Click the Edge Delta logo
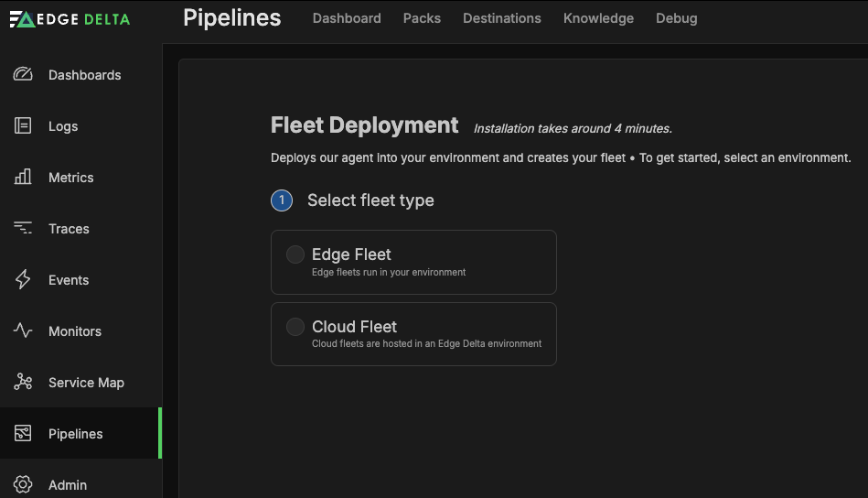 [70, 19]
